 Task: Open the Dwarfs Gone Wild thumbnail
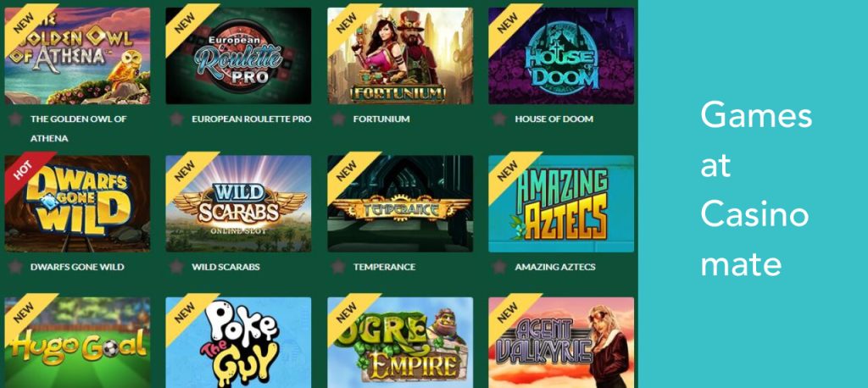tap(77, 203)
